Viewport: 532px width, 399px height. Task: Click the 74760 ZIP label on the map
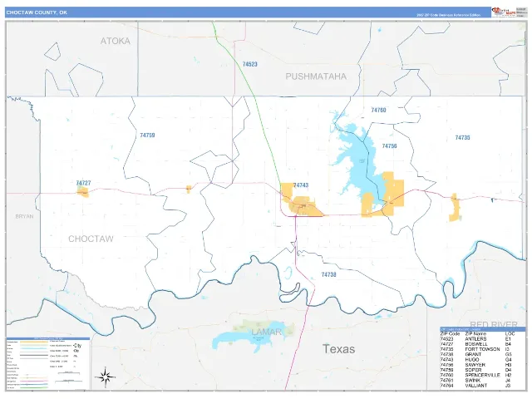point(378,111)
